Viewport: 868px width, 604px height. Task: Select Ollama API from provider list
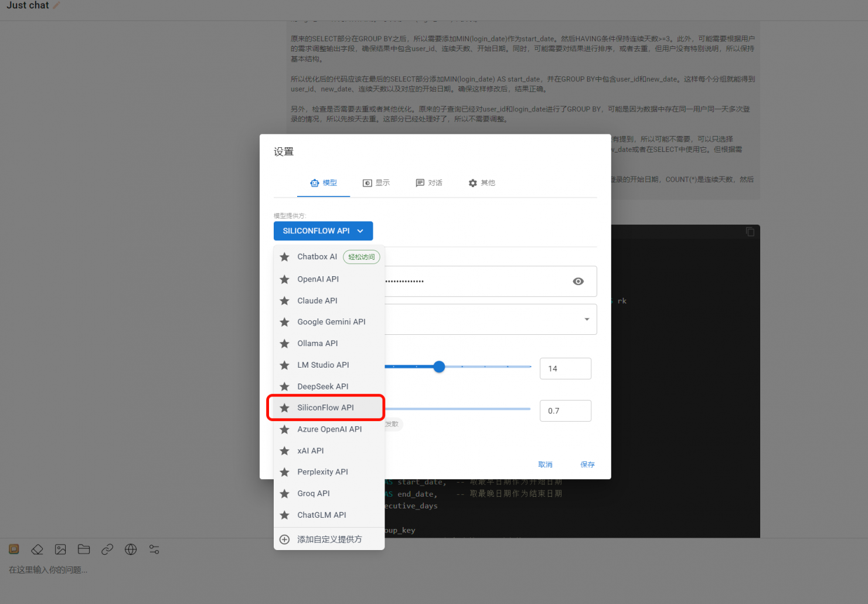point(329,344)
